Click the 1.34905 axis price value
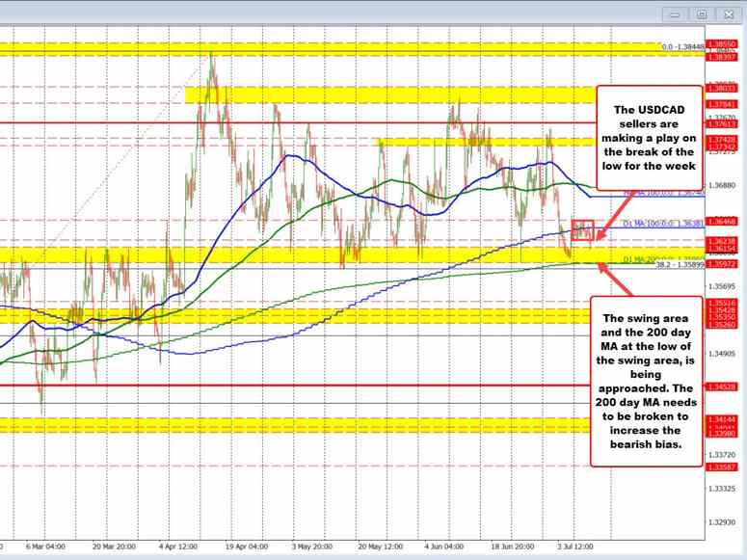Screen dimensions: 747x560 [x=723, y=354]
